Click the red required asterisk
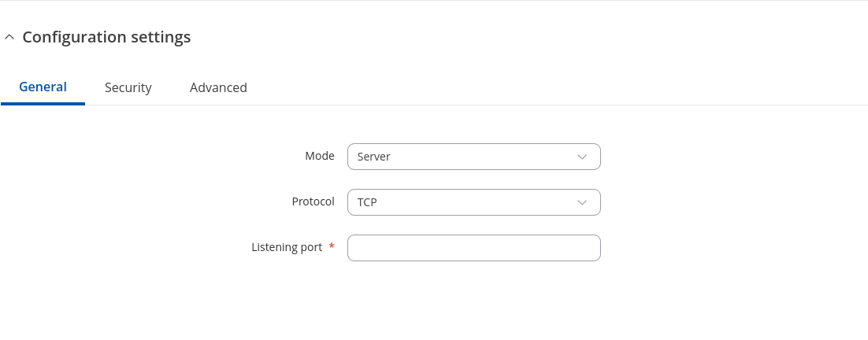Image resolution: width=868 pixels, height=340 pixels. click(332, 247)
